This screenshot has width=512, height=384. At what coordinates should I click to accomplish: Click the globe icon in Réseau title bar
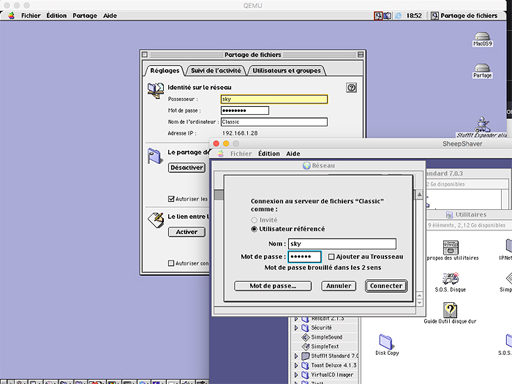pyautogui.click(x=306, y=166)
